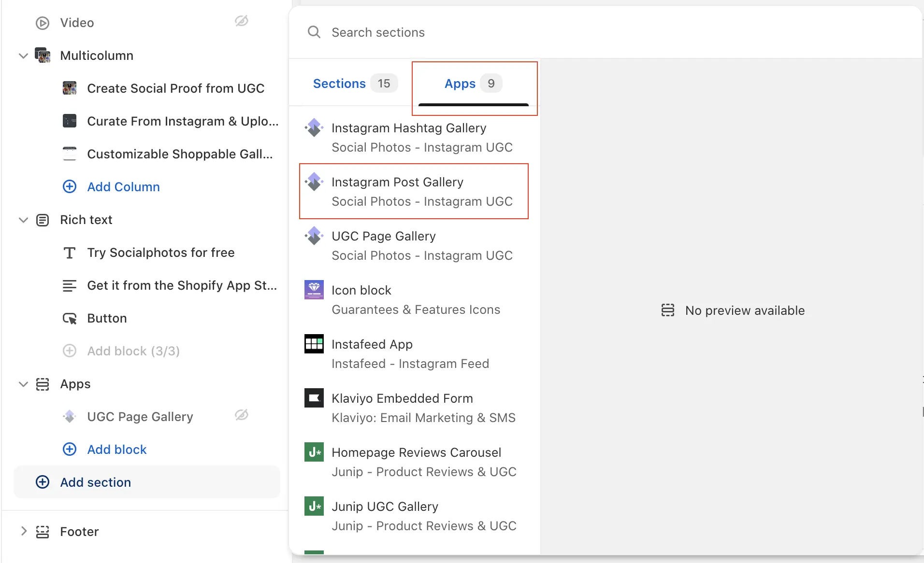
Task: Select UGC Page Gallery in apps list
Action: [415, 245]
